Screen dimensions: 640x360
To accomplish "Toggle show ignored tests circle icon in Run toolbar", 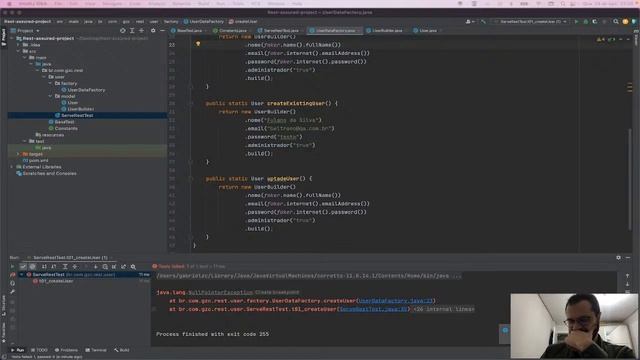I will [x=32, y=267].
